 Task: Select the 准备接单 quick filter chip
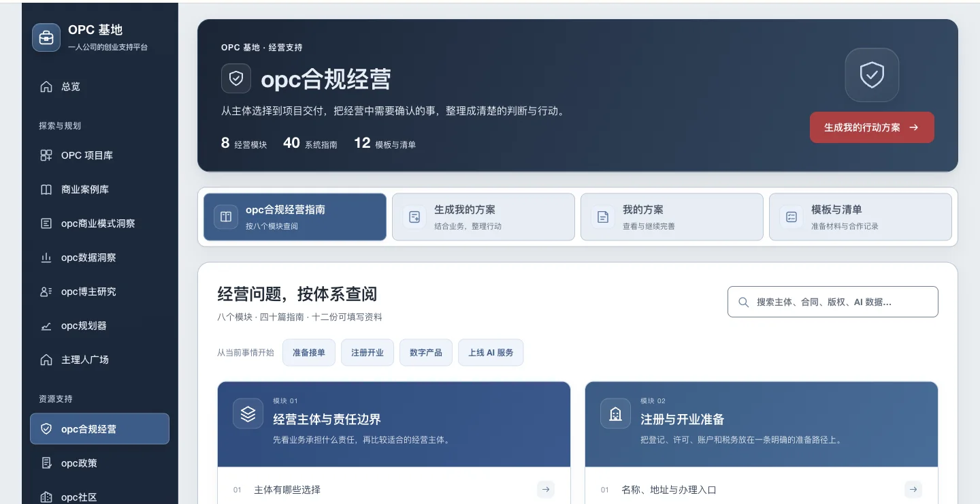tap(309, 352)
